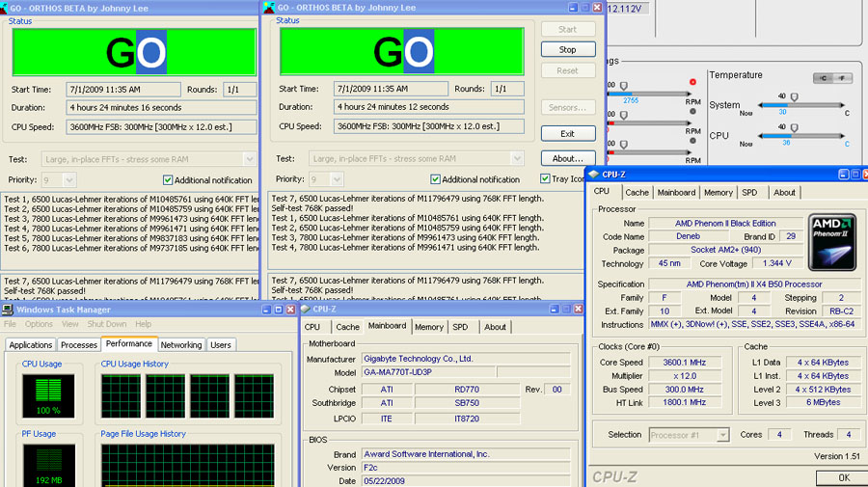Toggle Additional notification in the background ORTHOS window
868x487 pixels.
[x=168, y=180]
